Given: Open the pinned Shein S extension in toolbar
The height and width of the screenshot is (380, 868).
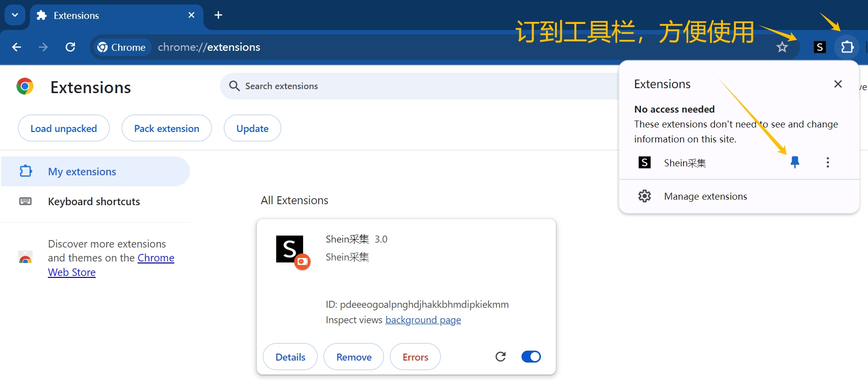Looking at the screenshot, I should coord(820,47).
